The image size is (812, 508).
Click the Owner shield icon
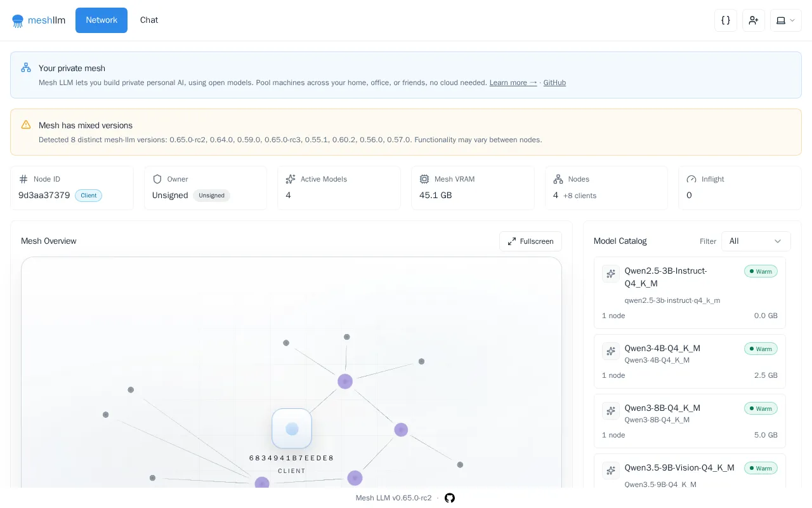tap(157, 179)
